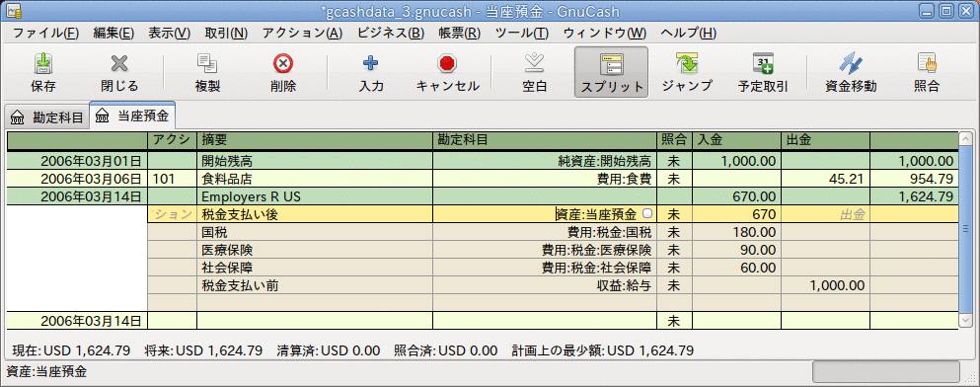This screenshot has width=980, height=387.
Task: Open the ウィンドウ(W) menu
Action: click(604, 34)
